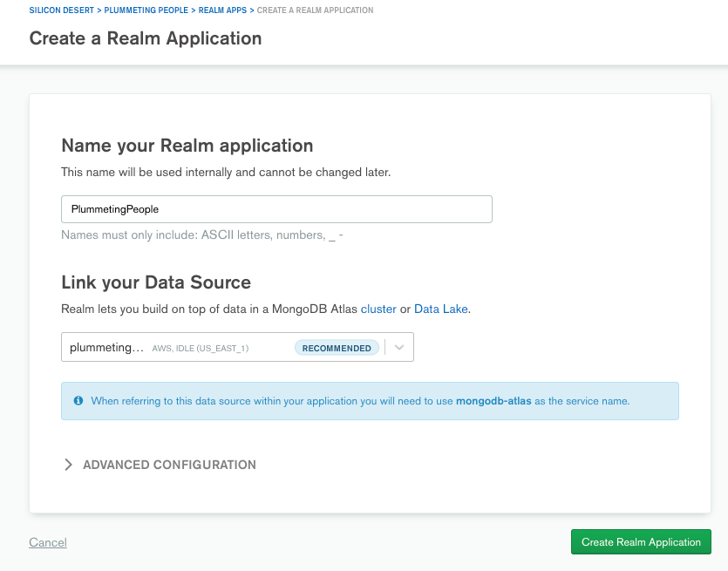Follow the Data Lake link

441,309
